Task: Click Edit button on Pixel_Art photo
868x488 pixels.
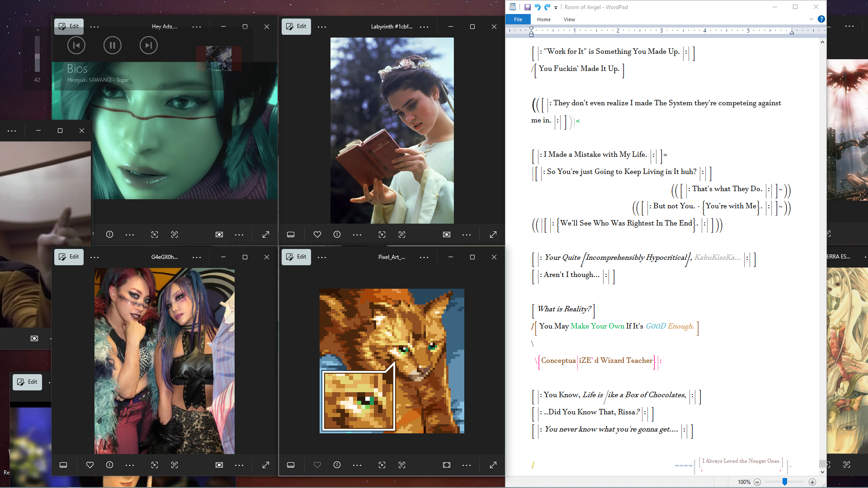Action: [x=296, y=257]
